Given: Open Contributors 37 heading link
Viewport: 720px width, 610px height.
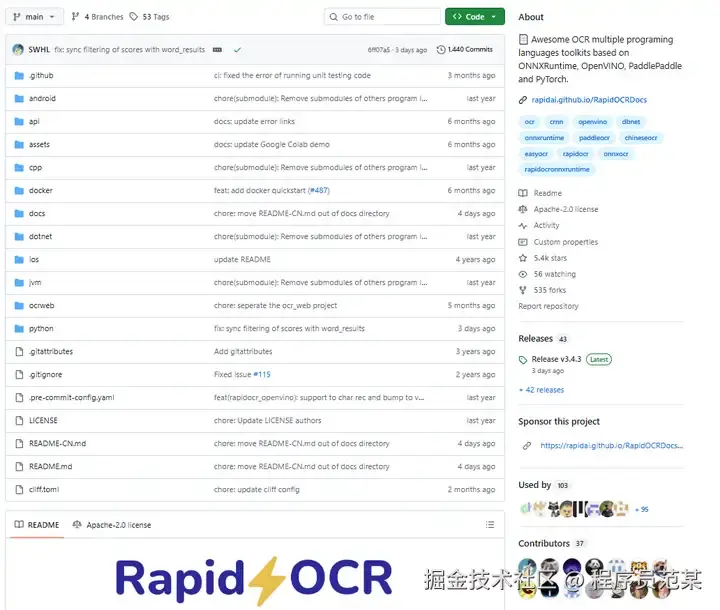Looking at the screenshot, I should coord(551,543).
